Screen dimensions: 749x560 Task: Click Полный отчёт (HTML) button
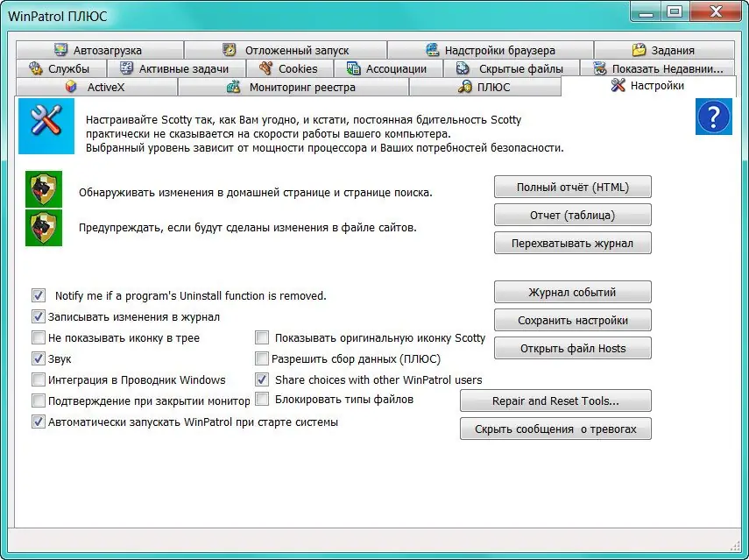573,187
